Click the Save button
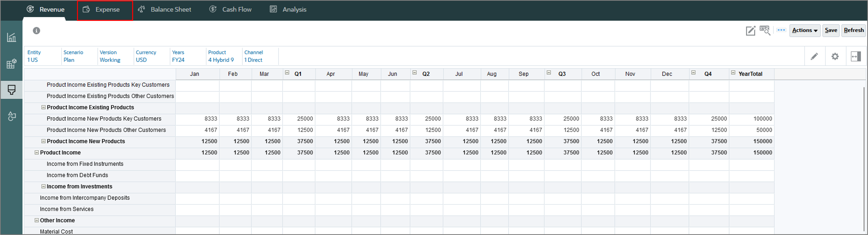The image size is (868, 235). point(831,30)
